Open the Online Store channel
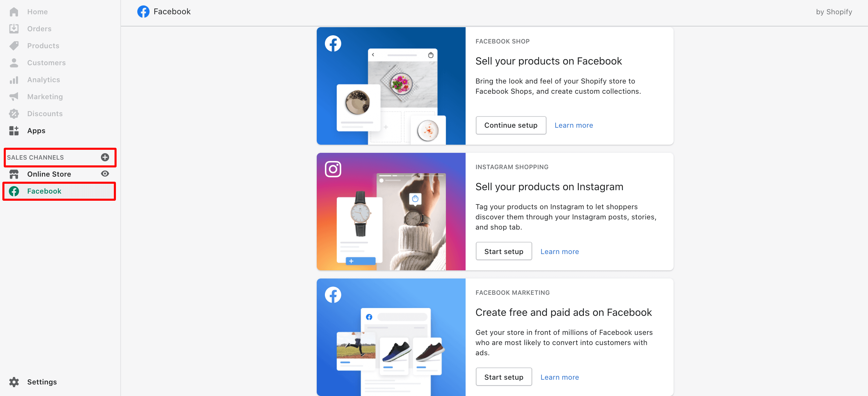868x396 pixels. pyautogui.click(x=49, y=174)
